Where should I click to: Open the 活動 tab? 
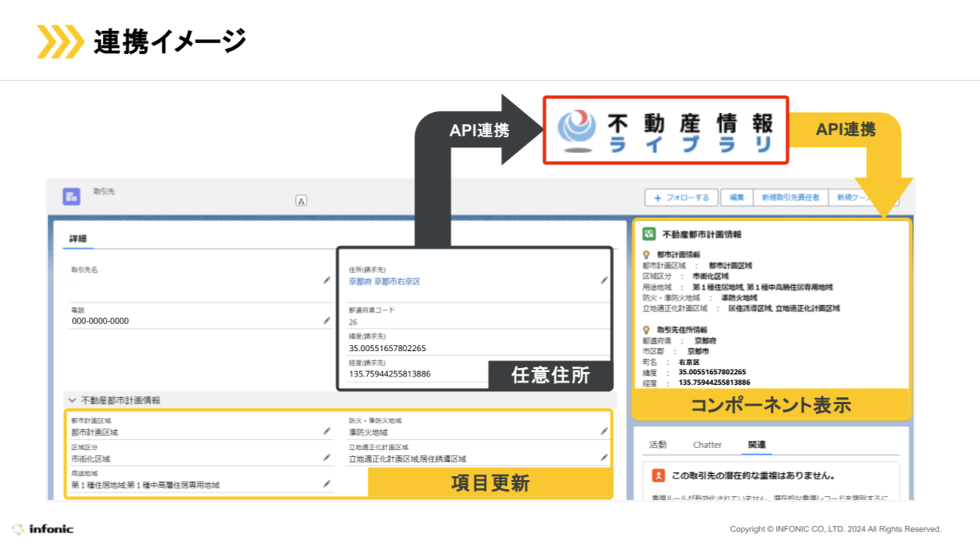point(658,445)
